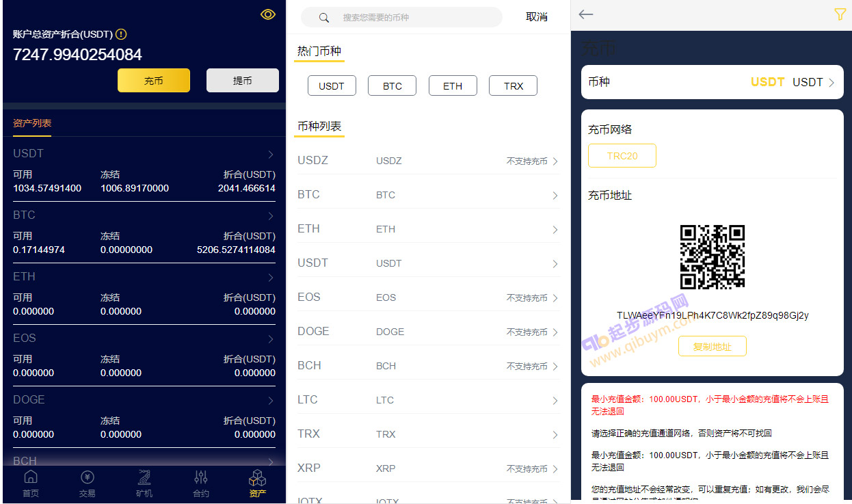Click BTC available value 0.17144974
Image resolution: width=852 pixels, height=504 pixels.
tap(39, 250)
